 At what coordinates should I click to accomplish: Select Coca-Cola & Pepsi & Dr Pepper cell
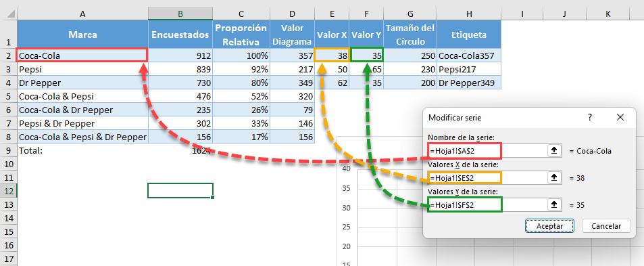click(x=82, y=137)
